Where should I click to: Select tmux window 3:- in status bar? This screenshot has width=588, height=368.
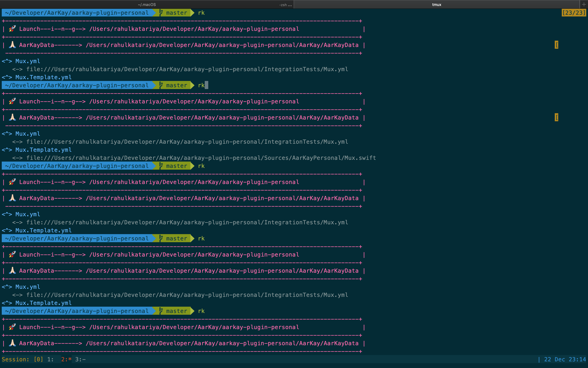(80, 359)
